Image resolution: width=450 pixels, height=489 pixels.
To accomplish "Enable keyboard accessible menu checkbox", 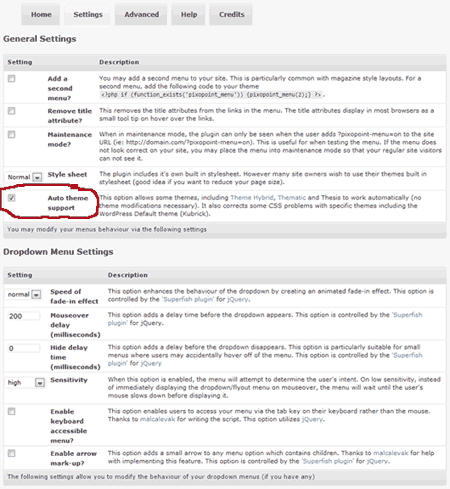I will coord(12,412).
